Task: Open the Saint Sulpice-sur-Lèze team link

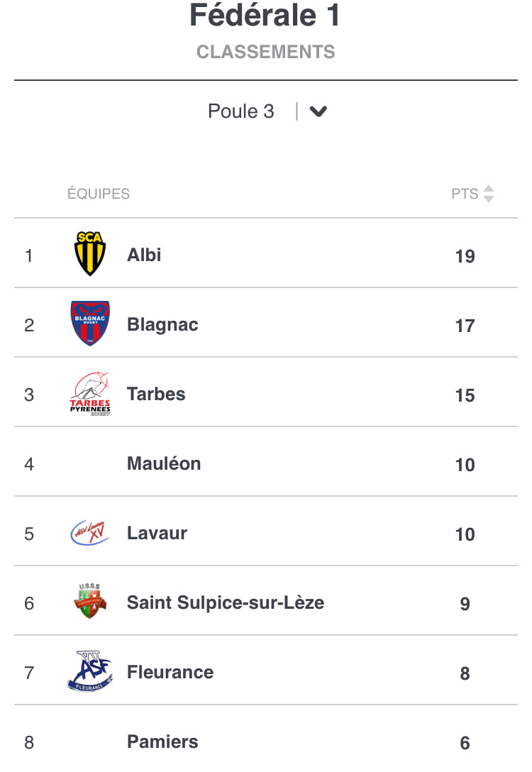Action: point(226,602)
